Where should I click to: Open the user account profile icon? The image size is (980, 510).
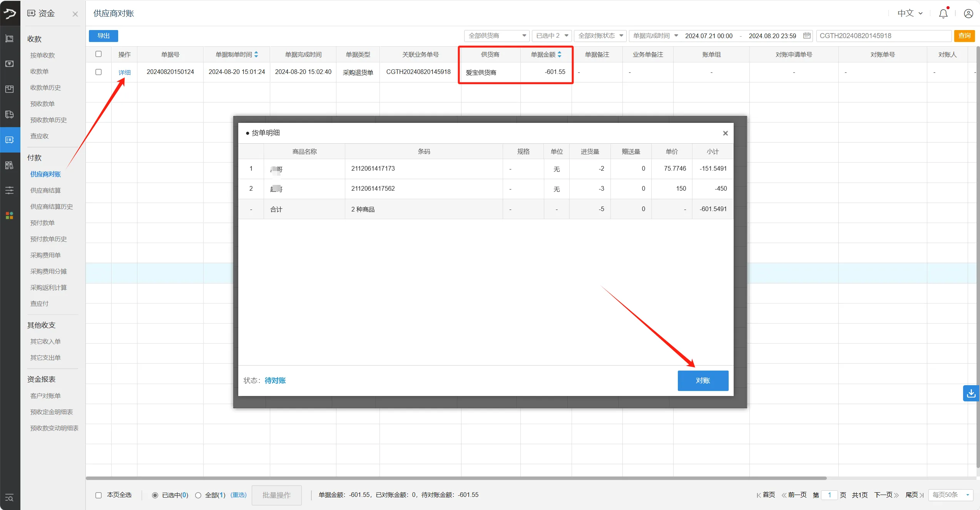click(968, 13)
